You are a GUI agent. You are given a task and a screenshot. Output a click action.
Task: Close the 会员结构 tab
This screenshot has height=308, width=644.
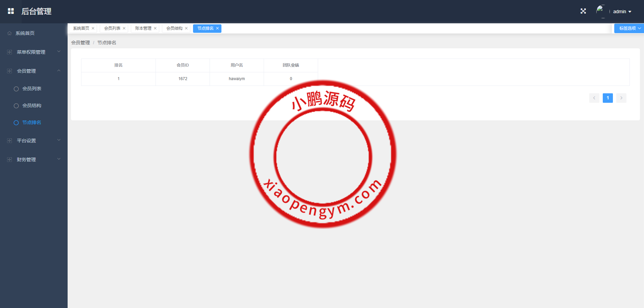pyautogui.click(x=186, y=28)
